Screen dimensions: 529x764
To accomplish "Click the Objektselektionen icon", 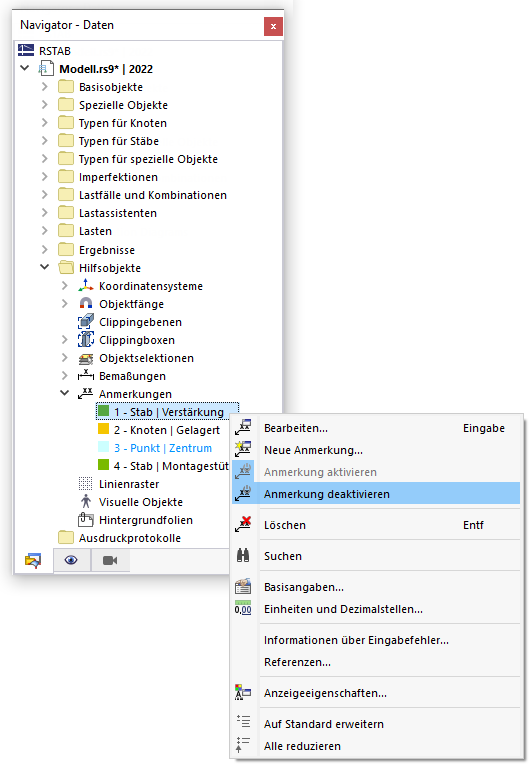I will [x=86, y=358].
